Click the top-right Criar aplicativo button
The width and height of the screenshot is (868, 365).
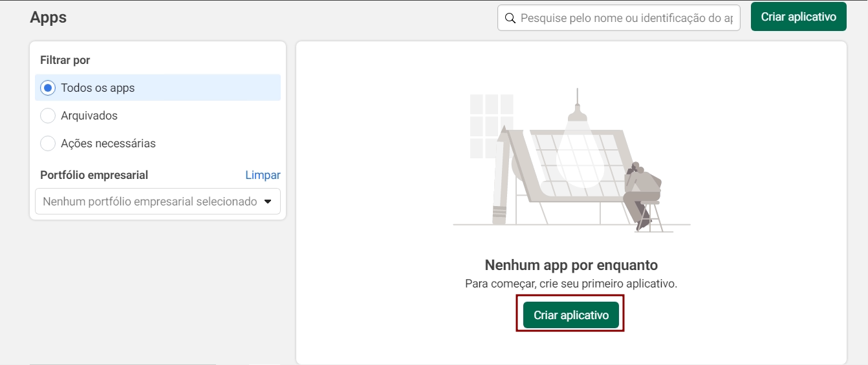[x=798, y=17]
